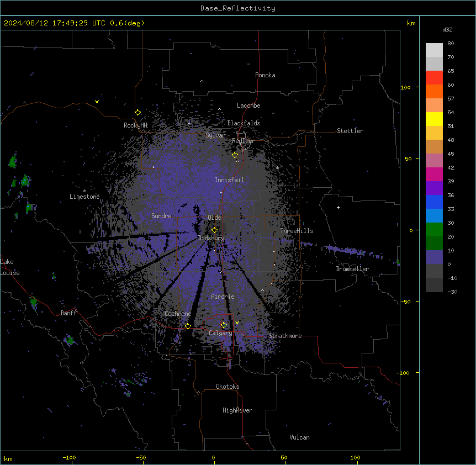Click the Lake Louise label
This screenshot has width=476, height=465.
point(9,267)
